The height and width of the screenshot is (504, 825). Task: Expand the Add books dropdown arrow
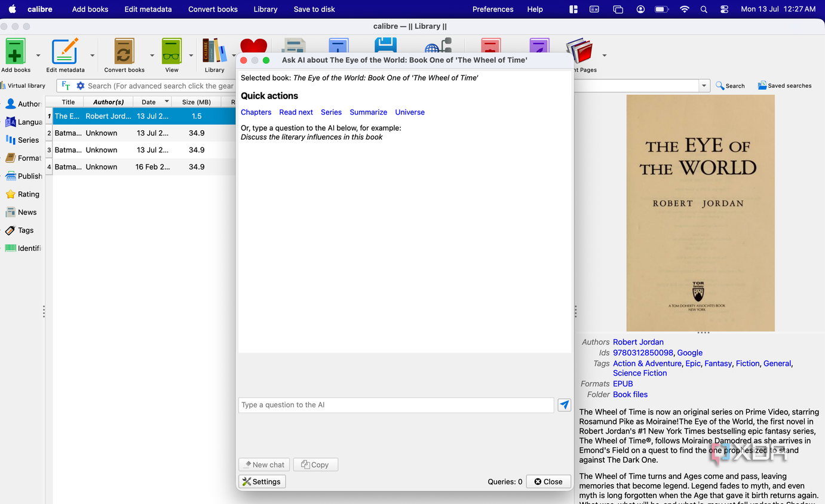38,56
